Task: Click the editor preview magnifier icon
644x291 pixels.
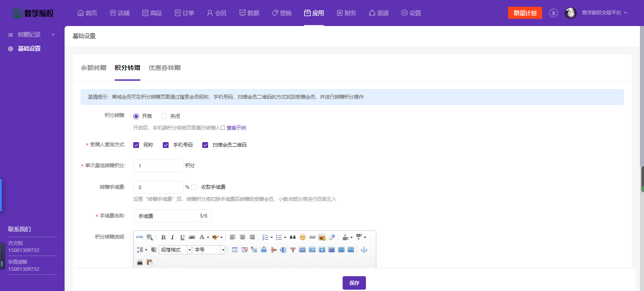Action: (150, 237)
